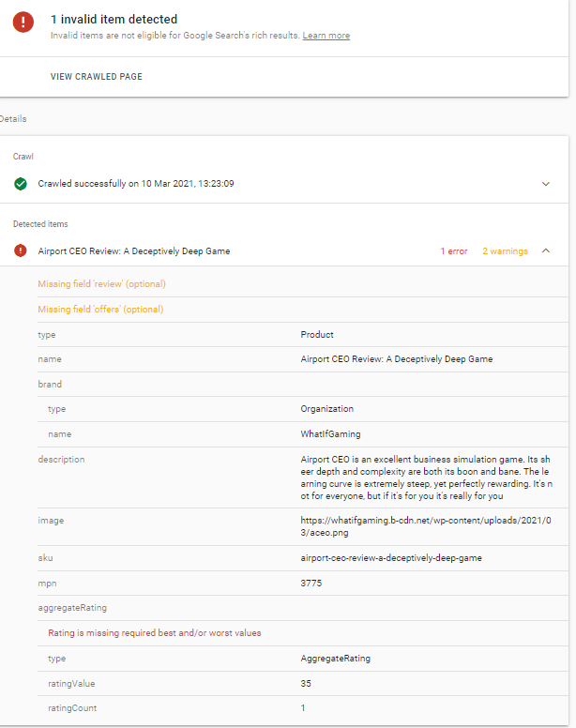Viewport: 576px width, 728px height.
Task: Click the 'Organization' brand type value
Action: (x=326, y=409)
